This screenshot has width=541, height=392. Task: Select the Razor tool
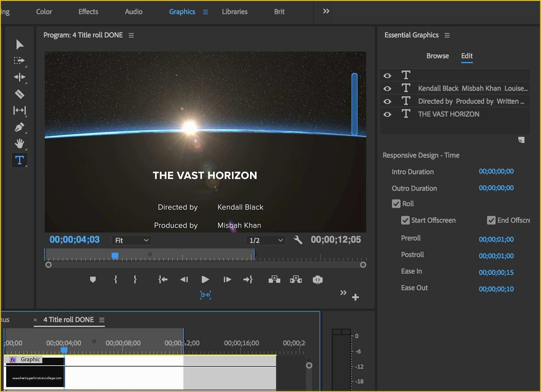pyautogui.click(x=20, y=94)
